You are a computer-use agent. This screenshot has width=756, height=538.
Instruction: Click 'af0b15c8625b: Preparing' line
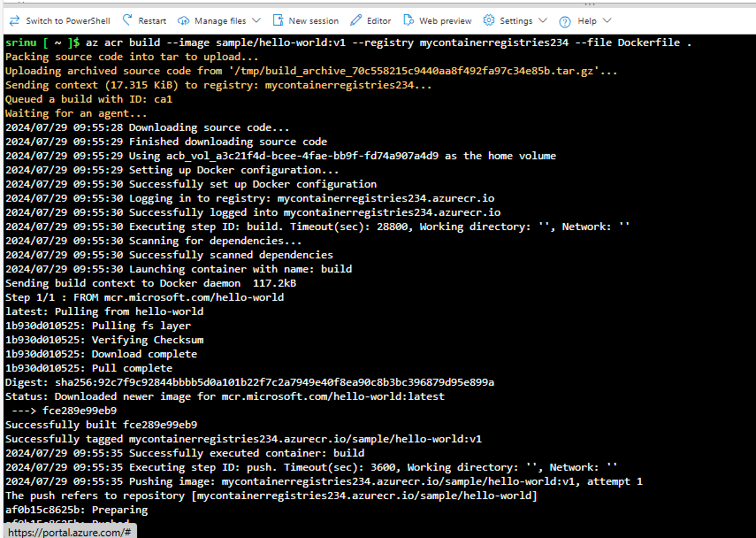pos(76,510)
